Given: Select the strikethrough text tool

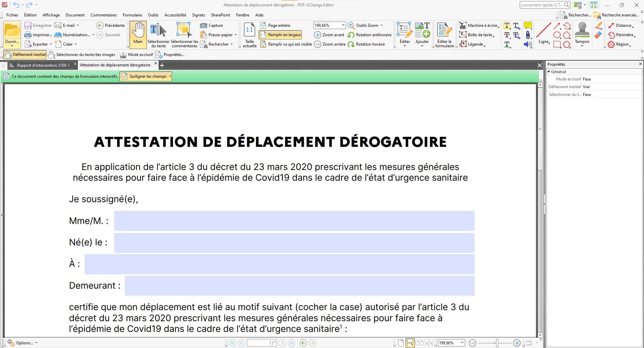Looking at the screenshot, I should 507,35.
